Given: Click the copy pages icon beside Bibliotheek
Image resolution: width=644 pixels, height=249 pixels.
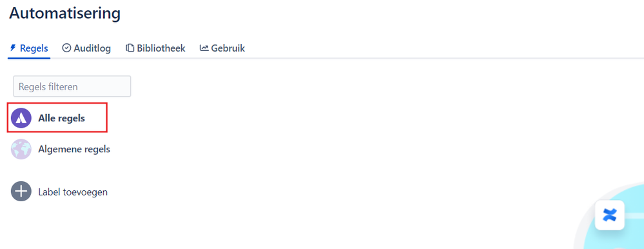Looking at the screenshot, I should pyautogui.click(x=130, y=48).
